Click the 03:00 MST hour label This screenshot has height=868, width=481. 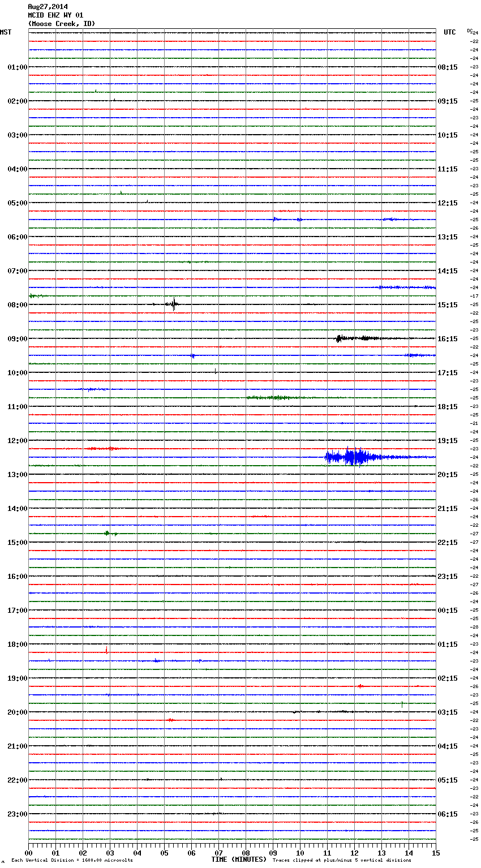click(x=17, y=135)
